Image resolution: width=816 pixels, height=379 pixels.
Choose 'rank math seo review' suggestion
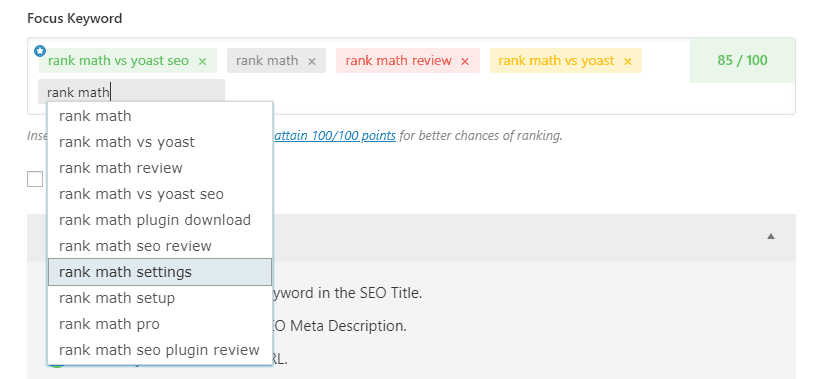tap(160, 246)
